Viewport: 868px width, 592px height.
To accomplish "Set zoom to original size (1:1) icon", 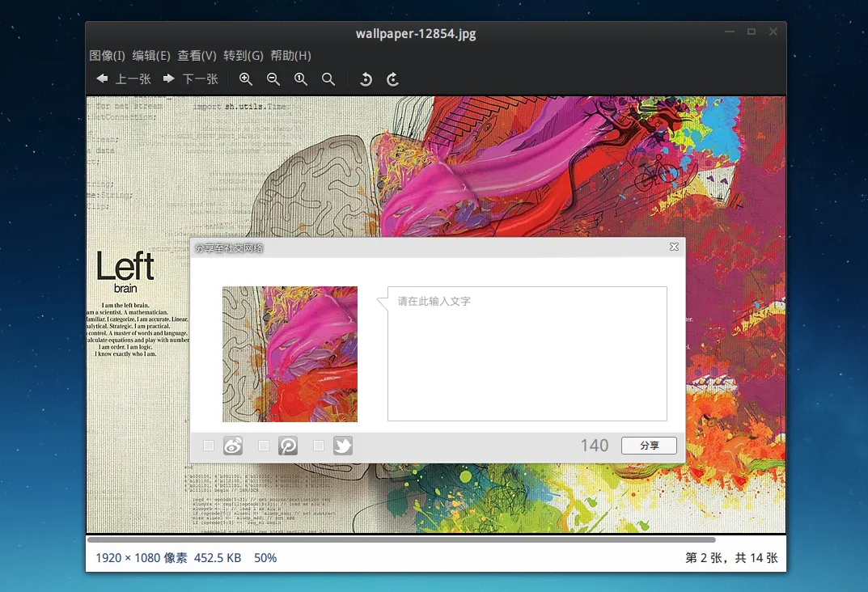I will click(301, 79).
